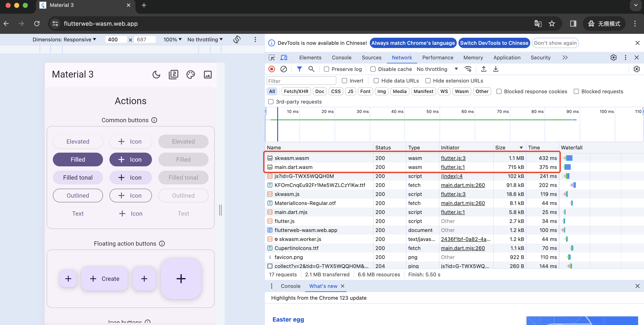Switch to Console tab in DevTools
This screenshot has width=644, height=325.
[x=341, y=57]
